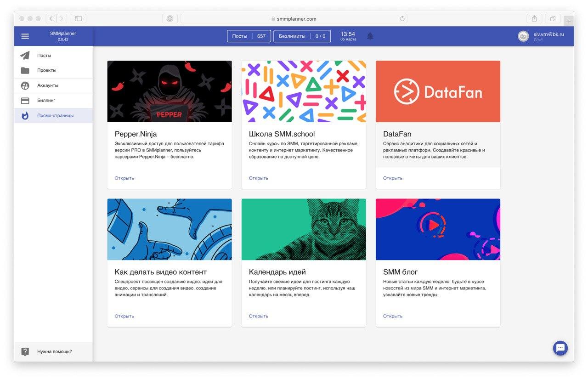Click the blue hands video thumbnail
The width and height of the screenshot is (588, 379).
tap(170, 229)
